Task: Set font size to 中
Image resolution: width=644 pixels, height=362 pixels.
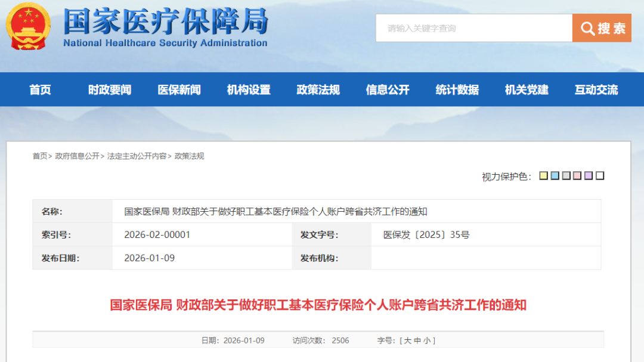Action: point(417,341)
